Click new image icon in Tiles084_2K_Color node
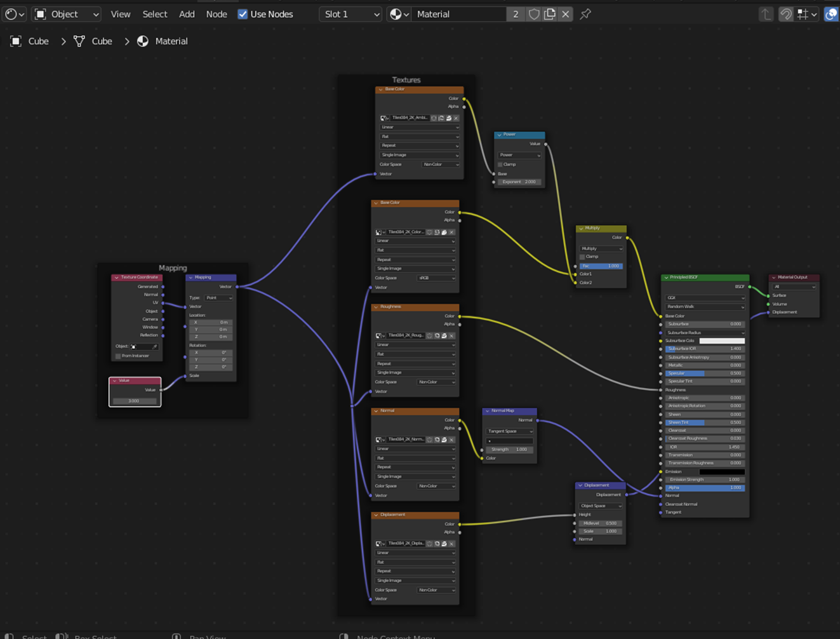840x639 pixels. tap(437, 232)
